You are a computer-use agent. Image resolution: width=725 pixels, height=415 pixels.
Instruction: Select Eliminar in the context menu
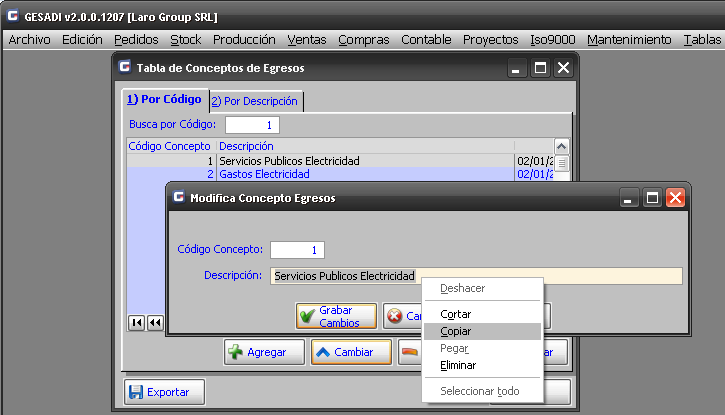pyautogui.click(x=458, y=365)
